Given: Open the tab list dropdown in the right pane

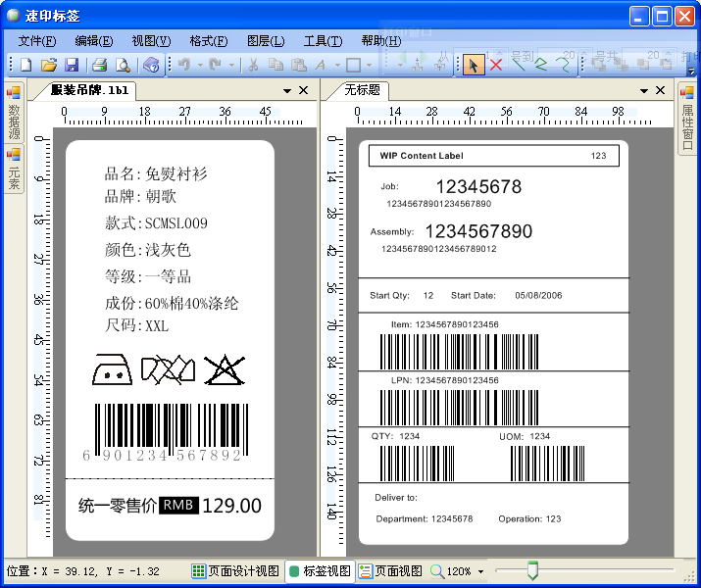Looking at the screenshot, I should click(642, 90).
